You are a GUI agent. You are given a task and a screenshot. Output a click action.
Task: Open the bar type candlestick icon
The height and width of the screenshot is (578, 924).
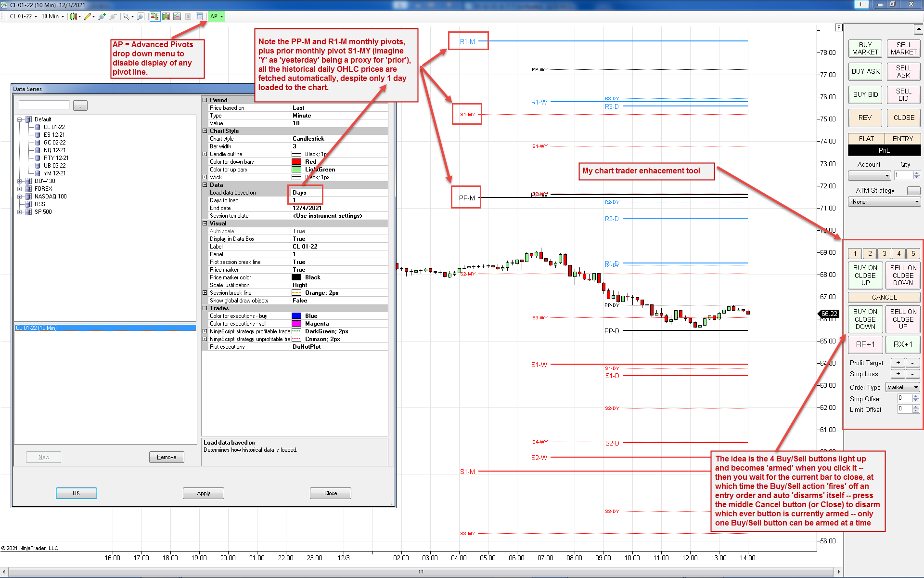point(74,16)
